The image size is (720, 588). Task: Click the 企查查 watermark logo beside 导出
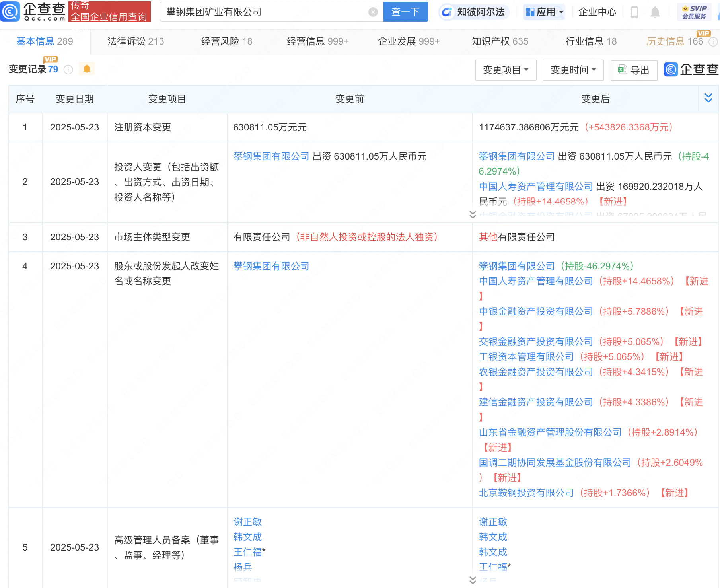pyautogui.click(x=691, y=70)
